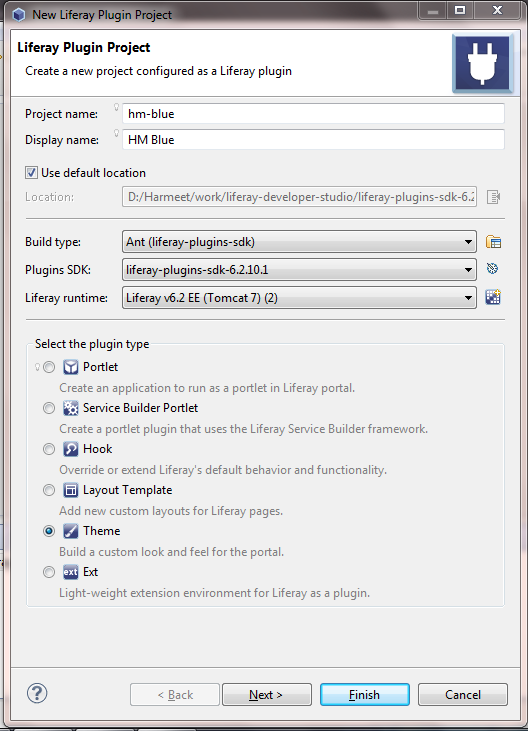Click the greyed-out location browse icon
The image size is (528, 731).
(493, 197)
